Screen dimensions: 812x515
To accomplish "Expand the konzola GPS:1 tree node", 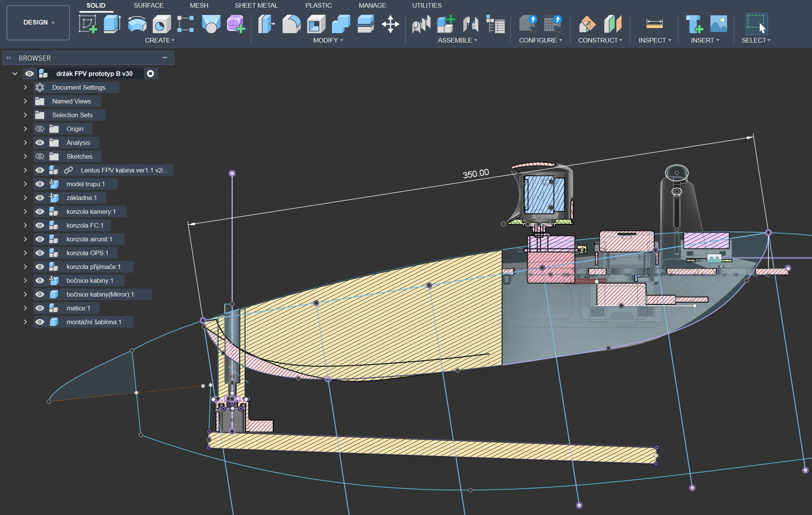I will coord(25,253).
